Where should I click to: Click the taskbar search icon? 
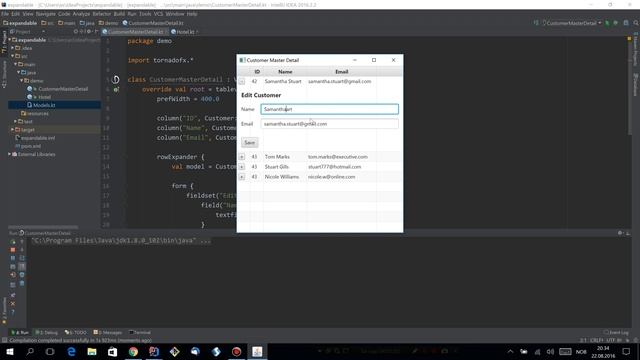(30, 351)
